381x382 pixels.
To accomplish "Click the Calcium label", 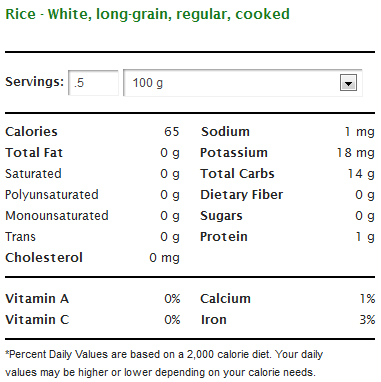I will [225, 299].
